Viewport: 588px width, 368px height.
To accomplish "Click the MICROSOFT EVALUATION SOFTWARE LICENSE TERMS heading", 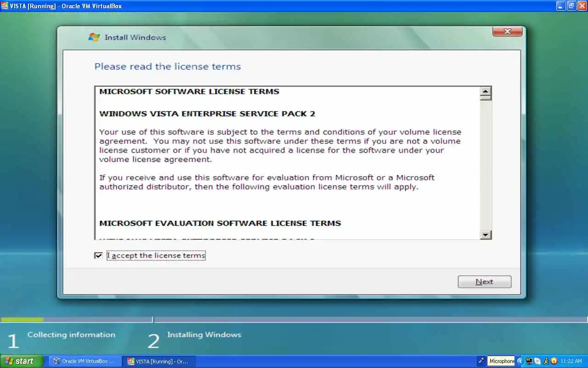I will [x=220, y=223].
